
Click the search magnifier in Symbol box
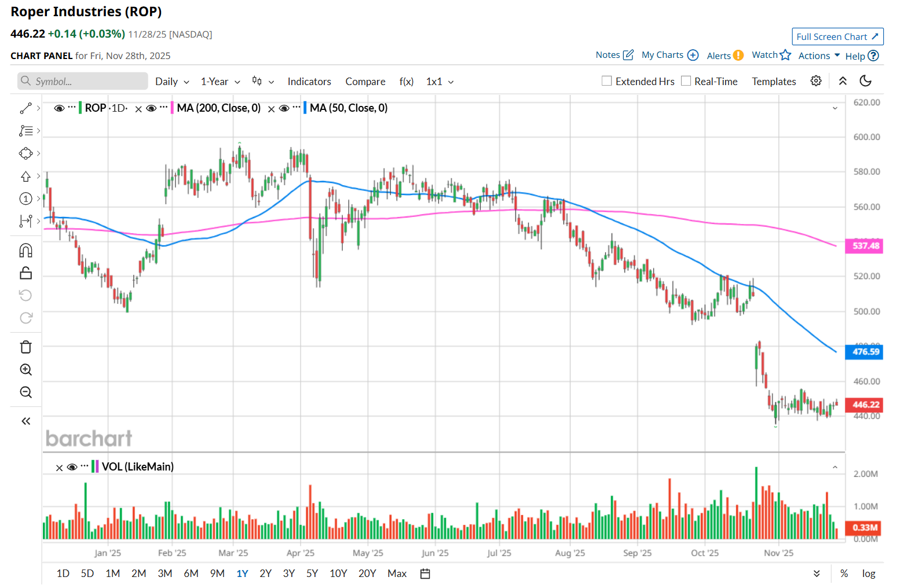(x=25, y=81)
